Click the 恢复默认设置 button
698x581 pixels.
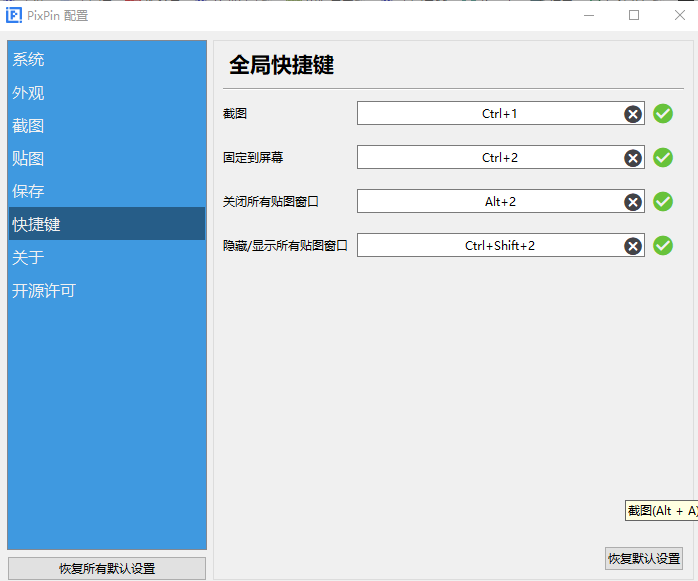click(x=644, y=558)
